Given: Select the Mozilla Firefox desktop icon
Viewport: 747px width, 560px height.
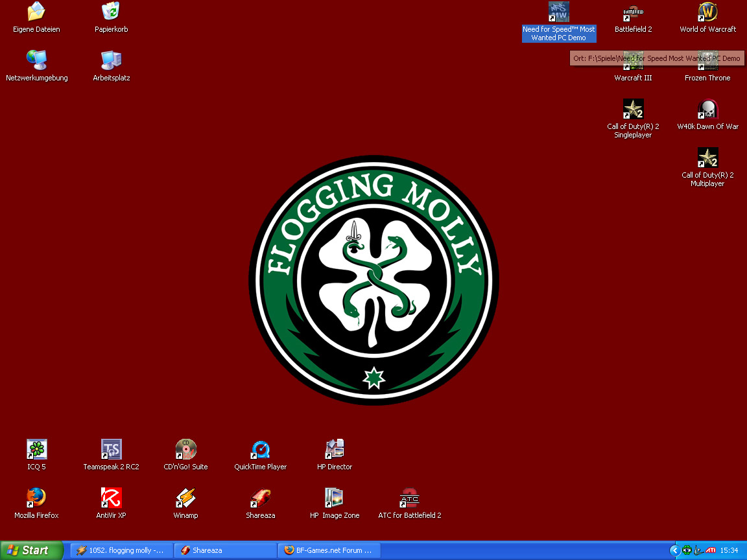Looking at the screenshot, I should coord(36,498).
